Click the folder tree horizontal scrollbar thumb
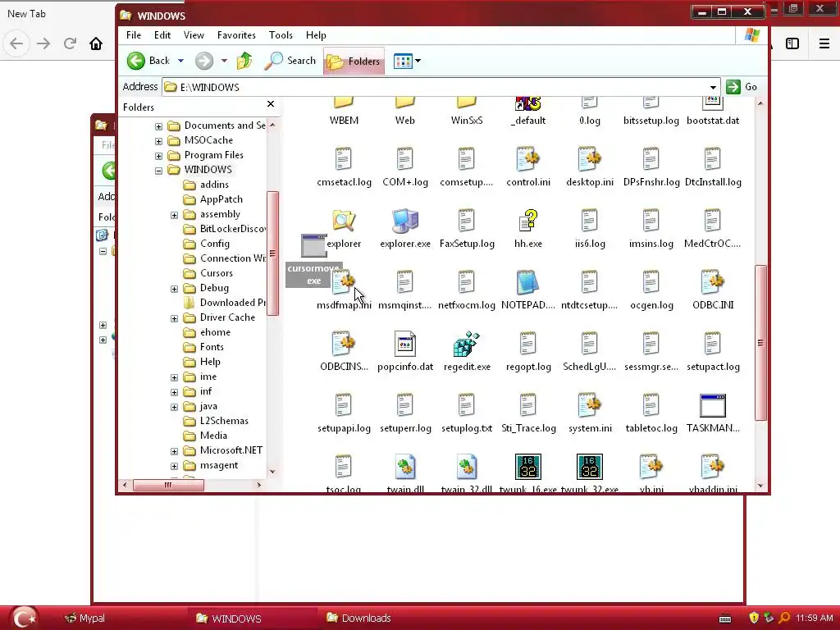This screenshot has height=630, width=840. [168, 485]
